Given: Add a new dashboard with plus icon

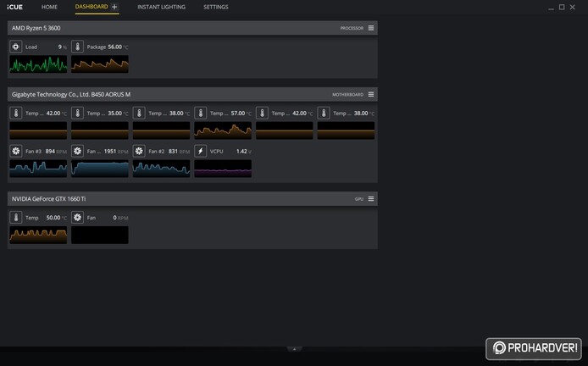Looking at the screenshot, I should pyautogui.click(x=114, y=7).
